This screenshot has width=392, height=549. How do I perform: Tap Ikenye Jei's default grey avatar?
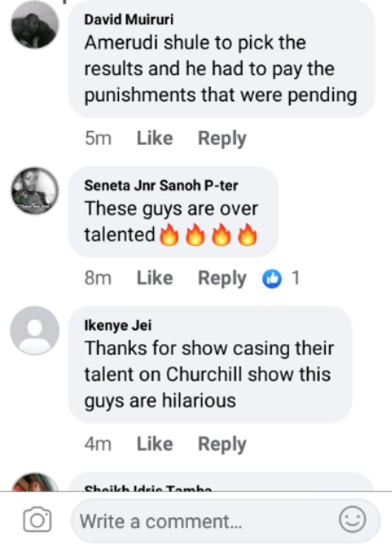pyautogui.click(x=35, y=330)
